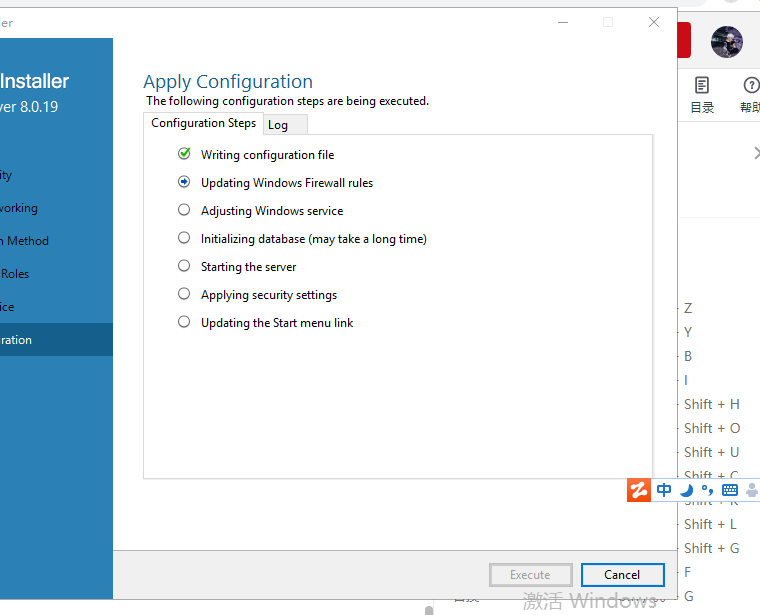The width and height of the screenshot is (760, 615).
Task: Click the 'Shift + G' shortcut entry
Action: 712,548
